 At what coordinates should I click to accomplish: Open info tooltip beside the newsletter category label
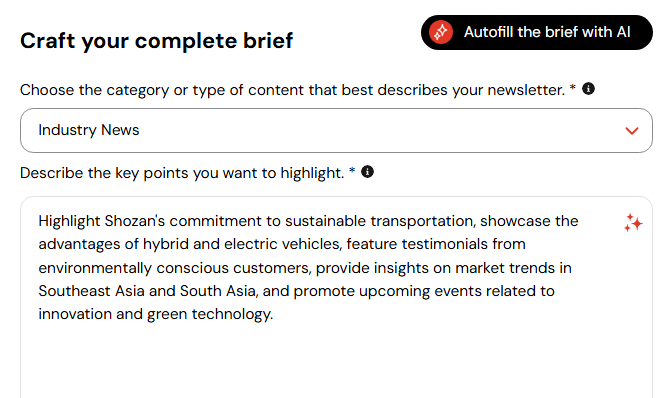click(x=588, y=89)
